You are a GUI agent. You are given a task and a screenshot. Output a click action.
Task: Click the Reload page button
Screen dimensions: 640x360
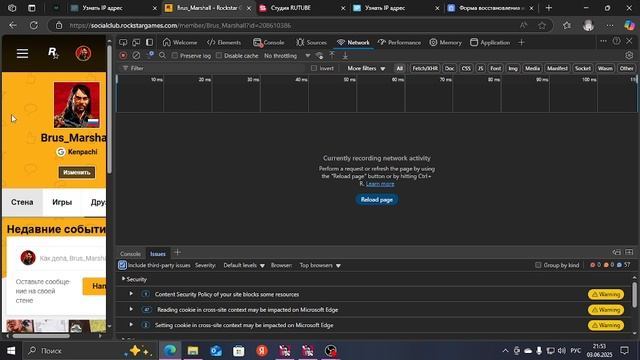coord(376,200)
